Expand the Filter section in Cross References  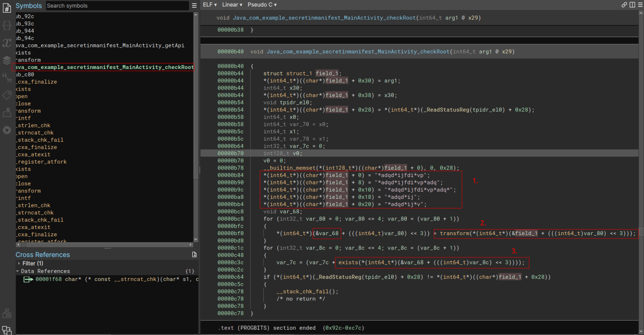pos(19,263)
